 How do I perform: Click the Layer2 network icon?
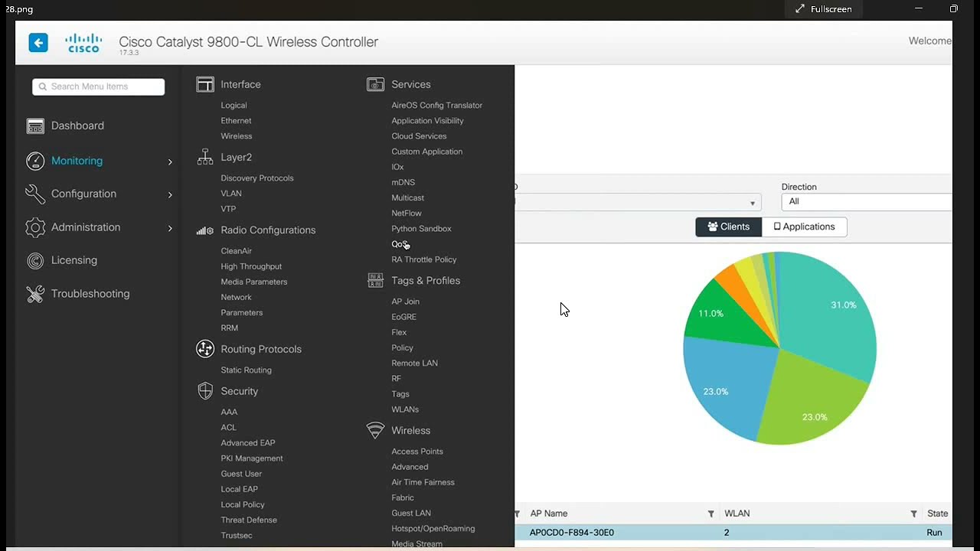205,157
